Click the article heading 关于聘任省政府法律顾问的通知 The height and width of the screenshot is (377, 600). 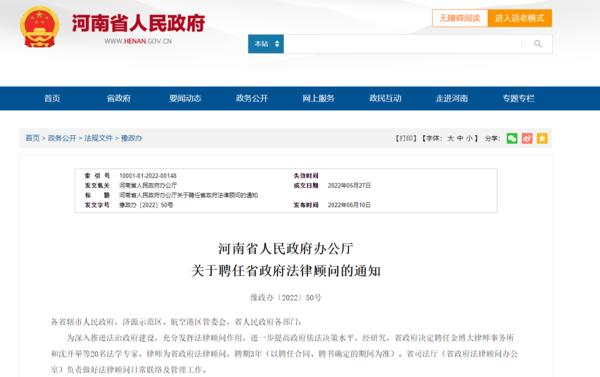point(286,271)
